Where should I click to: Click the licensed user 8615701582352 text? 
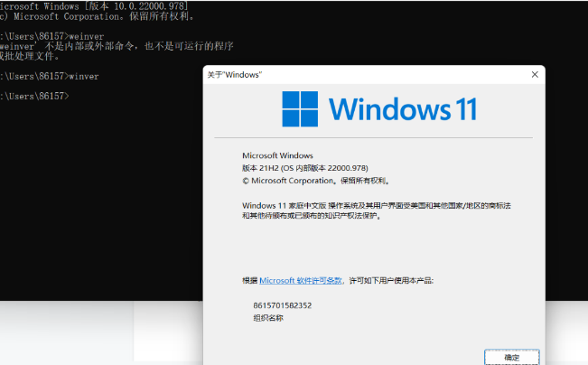(x=283, y=305)
